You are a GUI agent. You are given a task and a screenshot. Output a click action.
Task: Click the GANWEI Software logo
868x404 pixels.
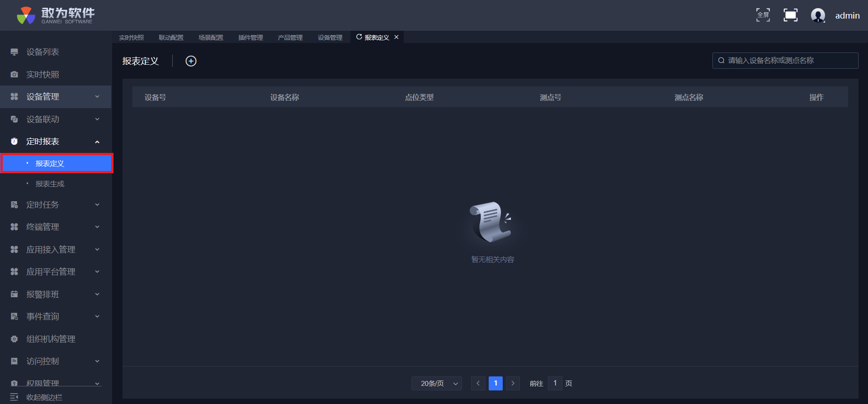[x=56, y=15]
